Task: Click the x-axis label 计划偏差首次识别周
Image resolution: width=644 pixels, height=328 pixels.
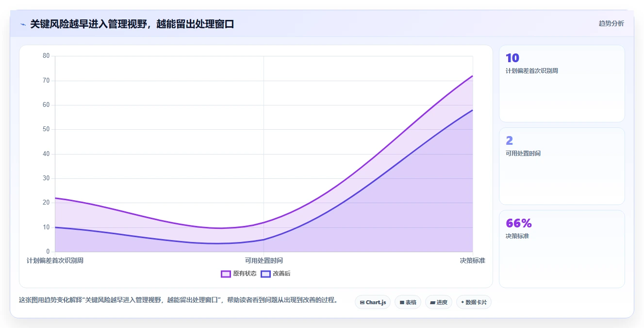Action: click(x=55, y=260)
